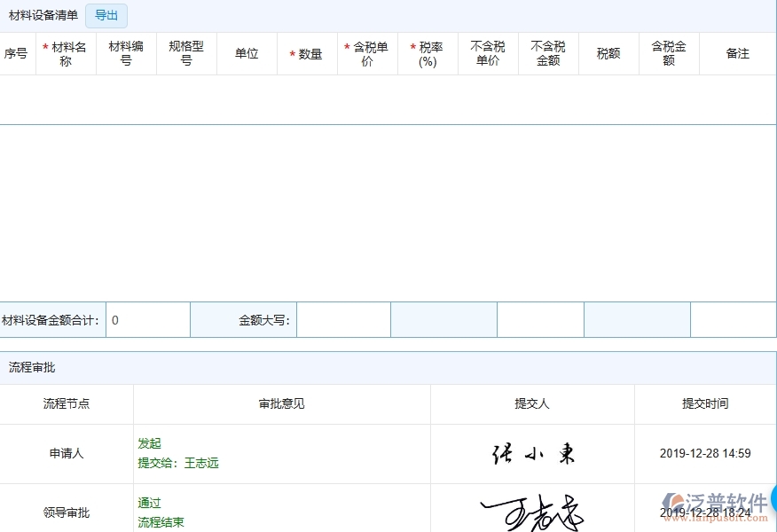
Task: Click the 材料设备金额合计 value field
Action: (147, 319)
